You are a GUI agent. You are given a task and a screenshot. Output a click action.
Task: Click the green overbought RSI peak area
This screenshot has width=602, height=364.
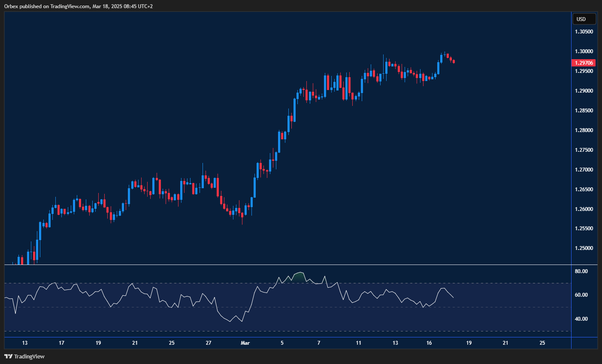click(299, 277)
